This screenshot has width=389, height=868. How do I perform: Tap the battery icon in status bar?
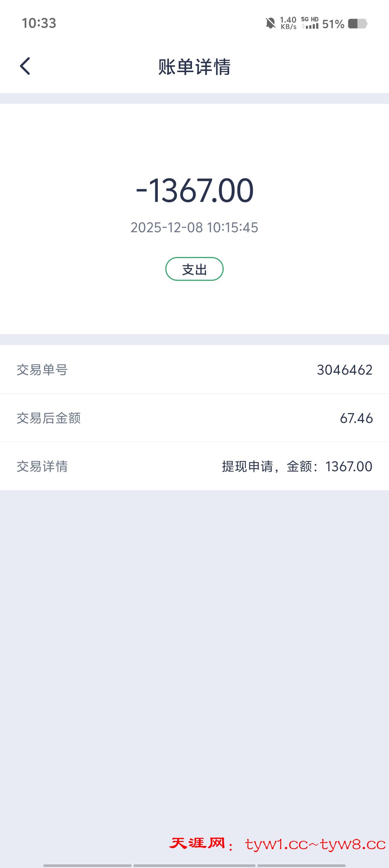[357, 24]
